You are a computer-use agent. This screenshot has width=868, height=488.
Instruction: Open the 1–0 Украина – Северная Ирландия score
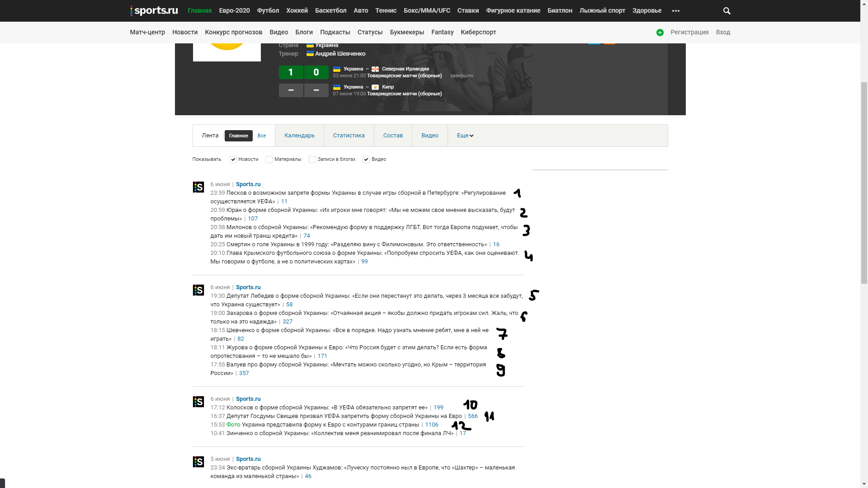[304, 72]
